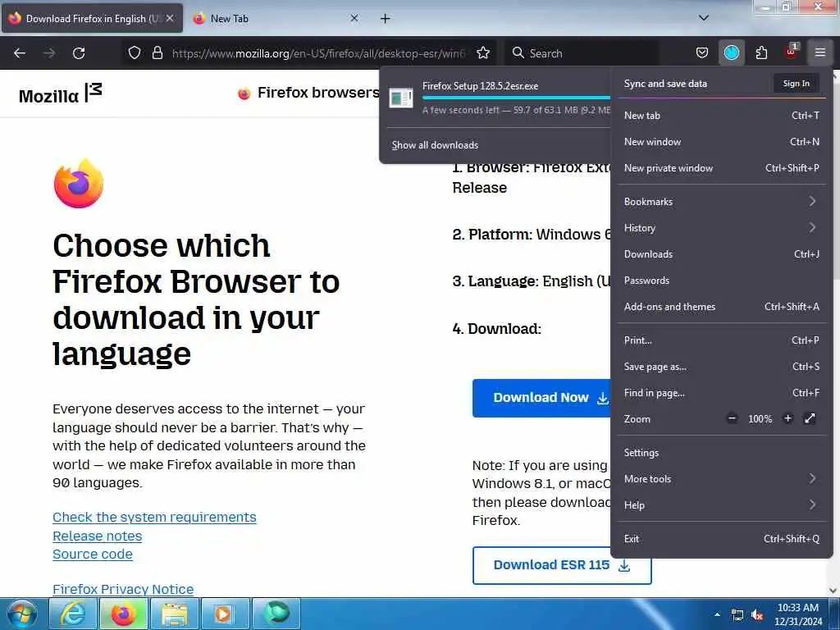This screenshot has height=630, width=840.
Task: Close the Download Firefox tab
Action: (x=170, y=18)
